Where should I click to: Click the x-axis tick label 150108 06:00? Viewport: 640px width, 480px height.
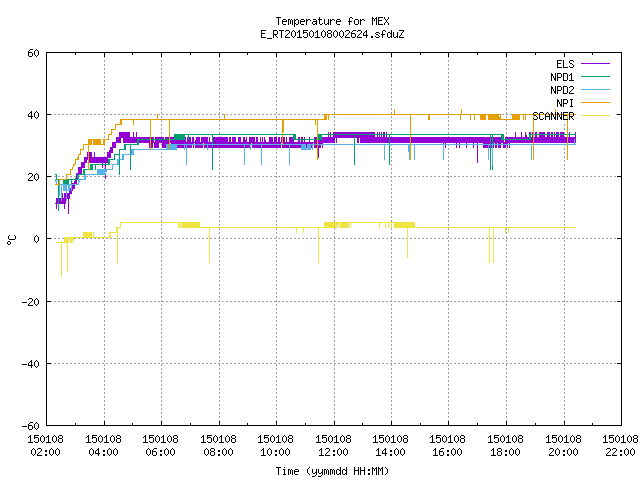[161, 446]
